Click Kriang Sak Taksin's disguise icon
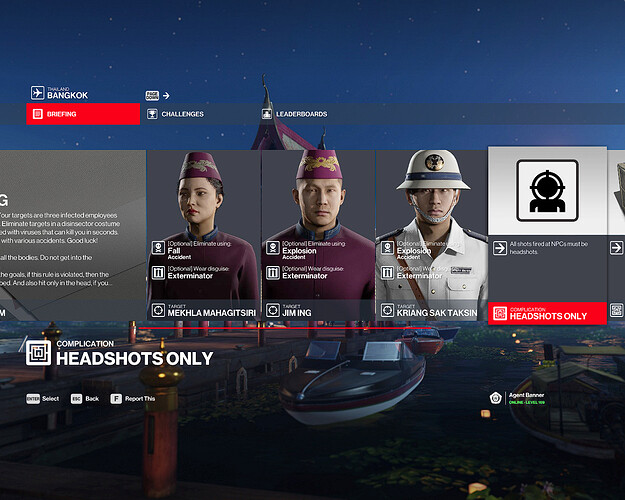This screenshot has width=625, height=500. pyautogui.click(x=387, y=273)
